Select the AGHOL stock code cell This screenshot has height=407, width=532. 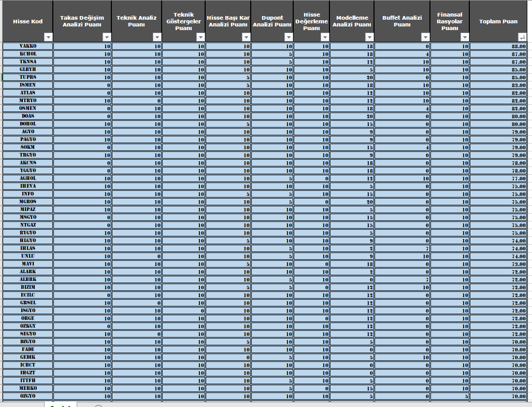28,178
